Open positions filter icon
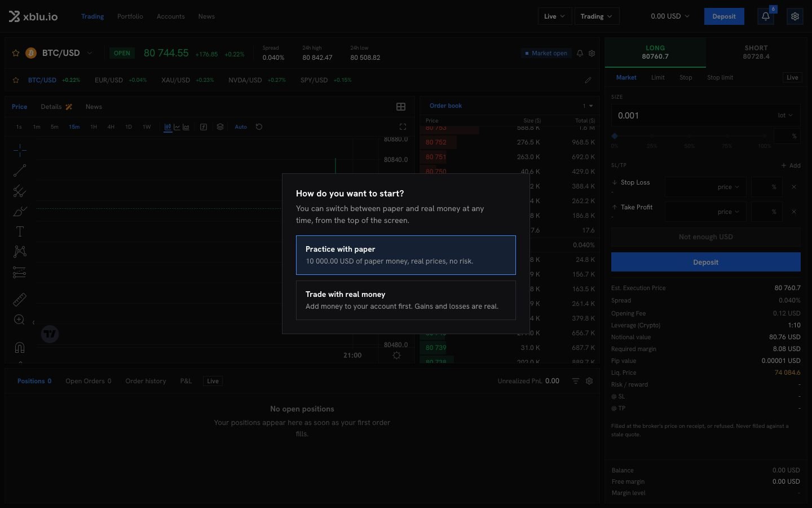The image size is (812, 508). tap(576, 381)
